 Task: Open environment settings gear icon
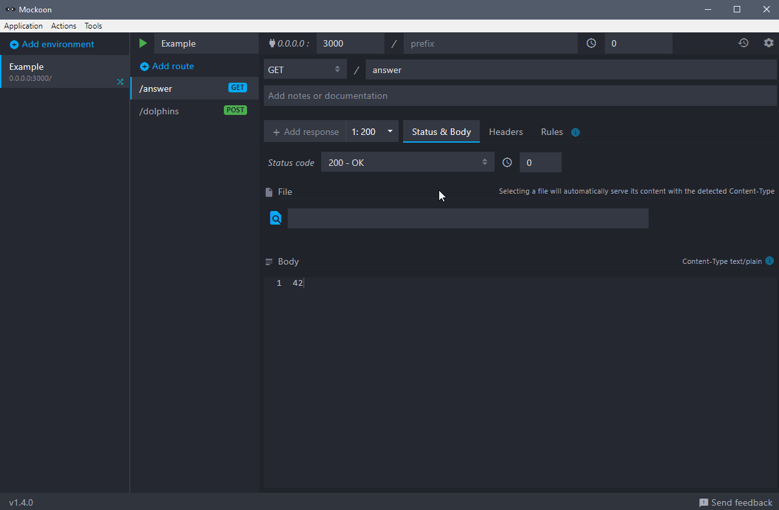coord(769,43)
